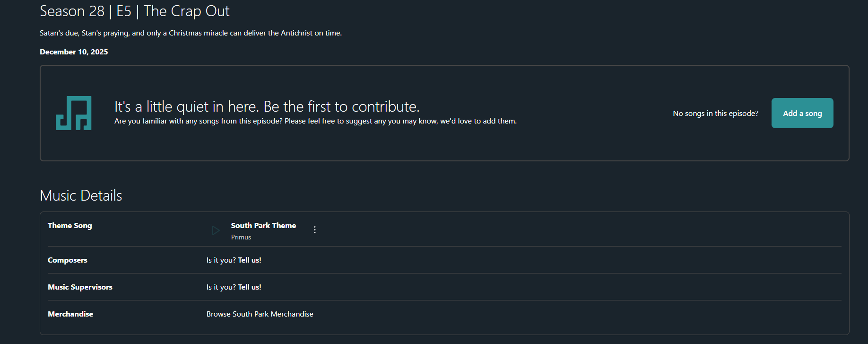Click the Theme Song row label
The height and width of the screenshot is (344, 868).
(x=70, y=226)
